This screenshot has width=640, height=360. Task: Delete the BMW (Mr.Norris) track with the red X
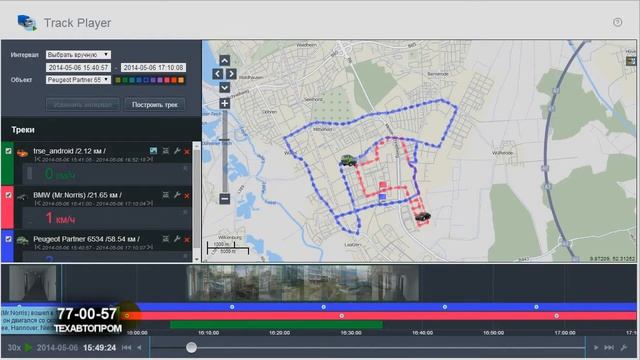click(x=187, y=196)
